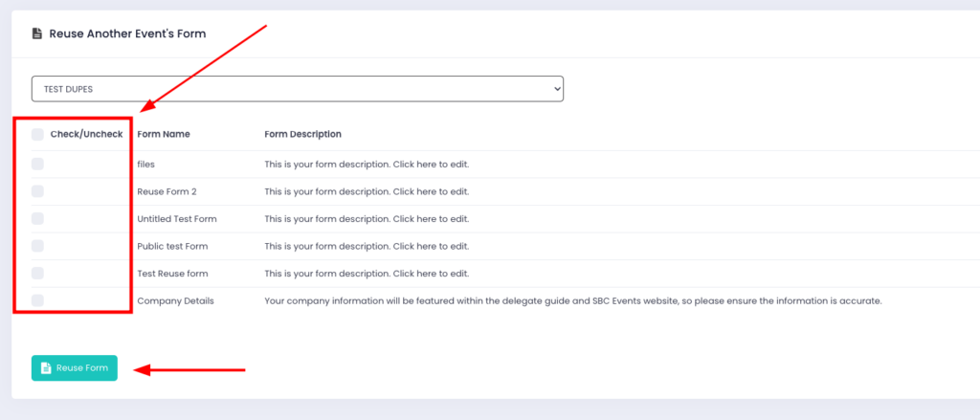Click the Form Description column header
This screenshot has height=420, width=980.
point(302,134)
